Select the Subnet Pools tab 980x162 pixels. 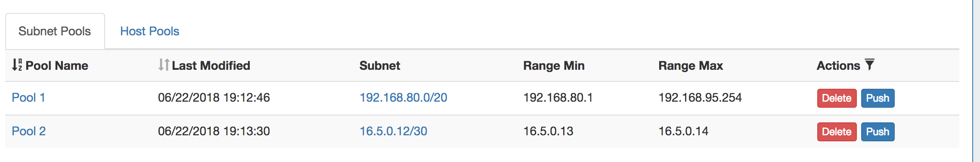[x=55, y=31]
